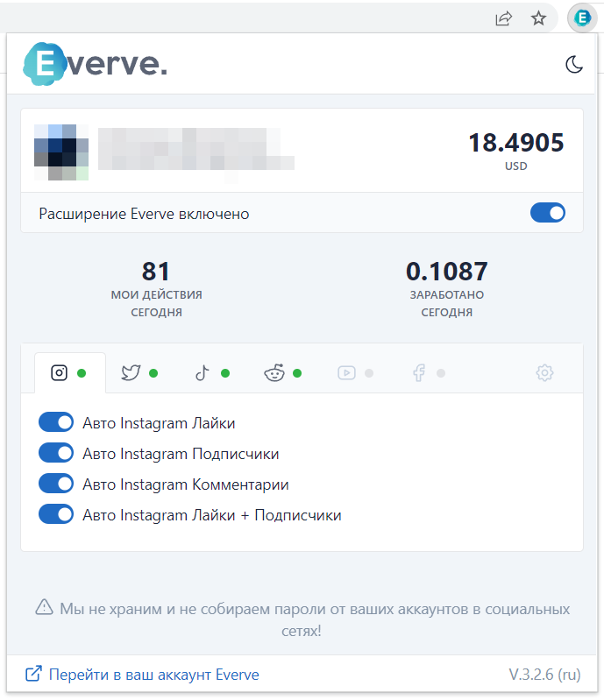Click the warning triangle icon

point(44,607)
